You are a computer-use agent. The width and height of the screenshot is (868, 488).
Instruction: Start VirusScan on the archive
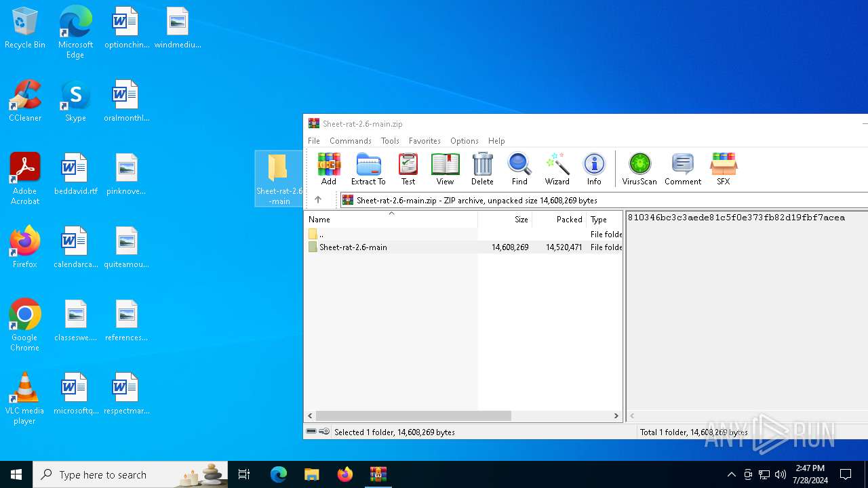click(639, 169)
